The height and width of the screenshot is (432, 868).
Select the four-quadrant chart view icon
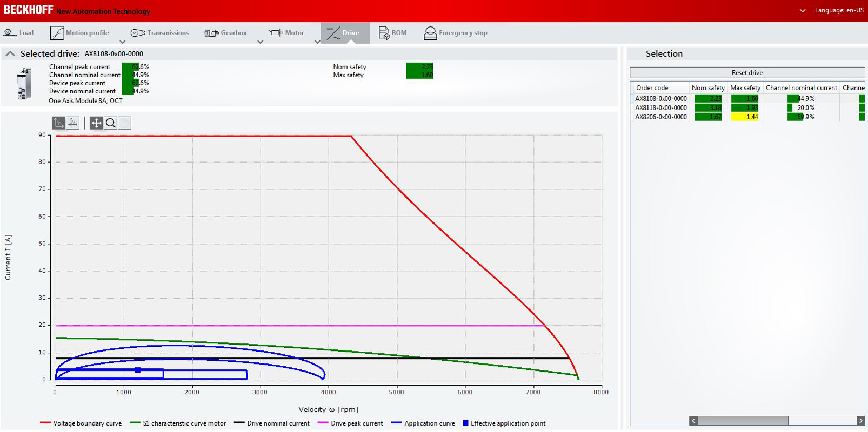click(x=72, y=123)
